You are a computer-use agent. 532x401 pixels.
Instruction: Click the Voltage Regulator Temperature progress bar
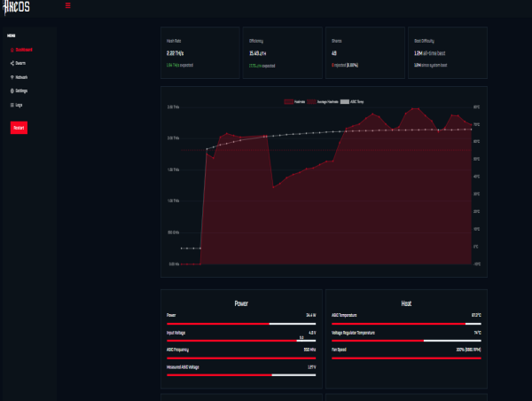(x=406, y=341)
